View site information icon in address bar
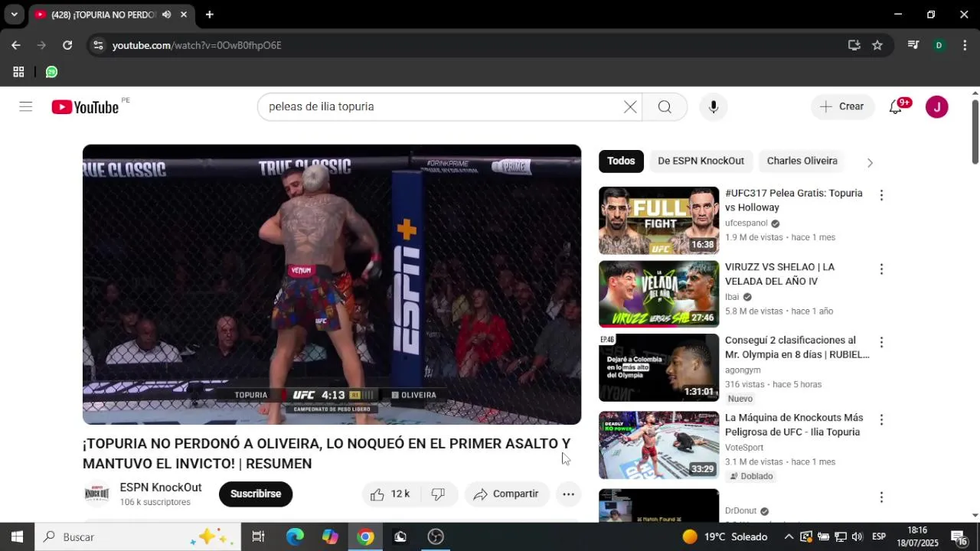The height and width of the screenshot is (551, 980). pyautogui.click(x=97, y=45)
